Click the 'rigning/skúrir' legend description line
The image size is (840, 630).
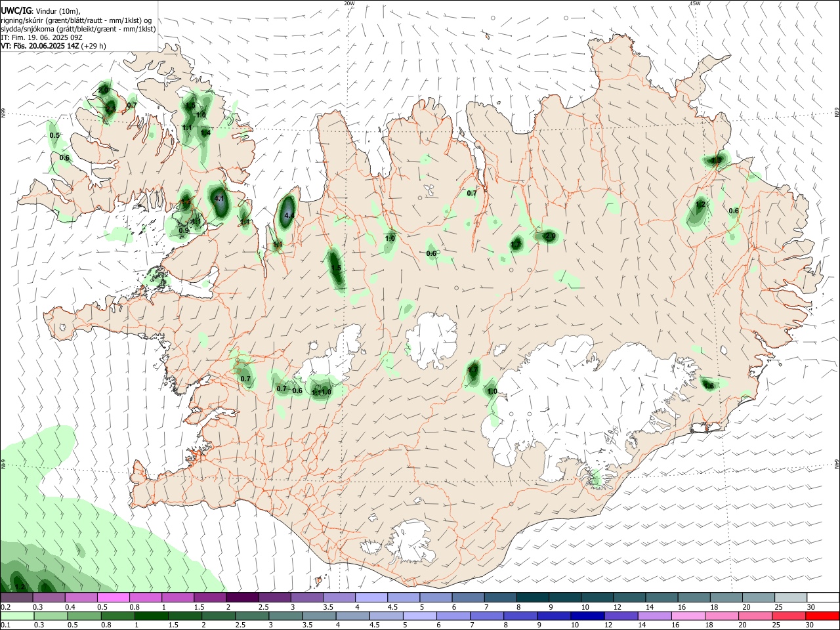76,20
